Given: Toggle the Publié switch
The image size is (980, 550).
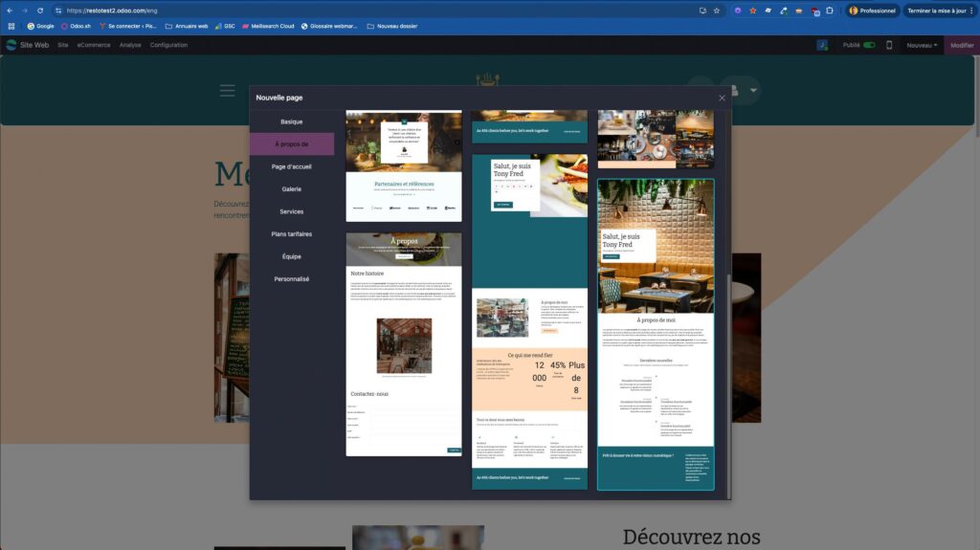Looking at the screenshot, I should coord(869,45).
